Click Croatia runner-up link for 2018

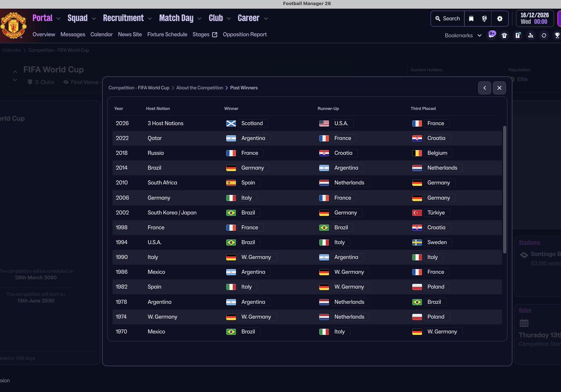point(344,153)
